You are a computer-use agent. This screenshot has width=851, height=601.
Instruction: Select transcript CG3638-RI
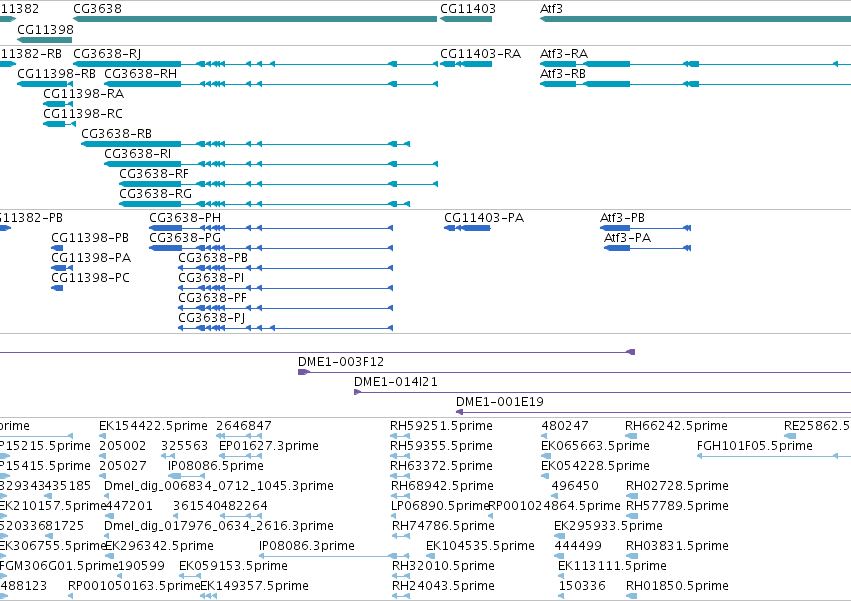pos(271,164)
